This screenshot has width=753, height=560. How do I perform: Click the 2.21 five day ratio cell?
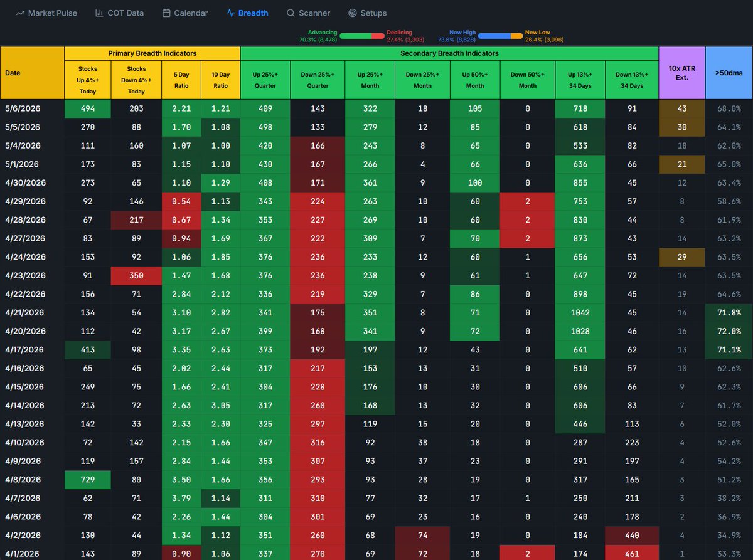coord(181,108)
